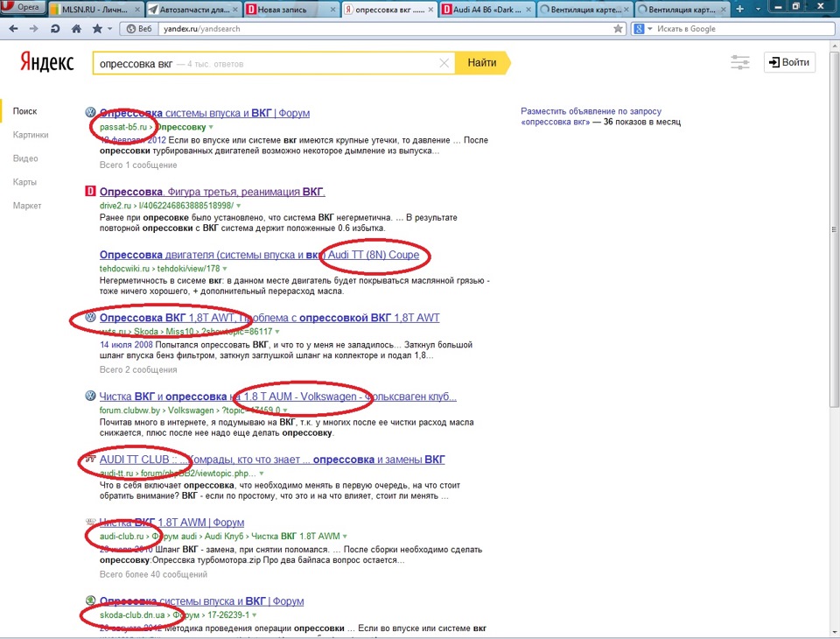Go forward with the Forward arrow
Screen dimensions: 840x639
(34, 29)
